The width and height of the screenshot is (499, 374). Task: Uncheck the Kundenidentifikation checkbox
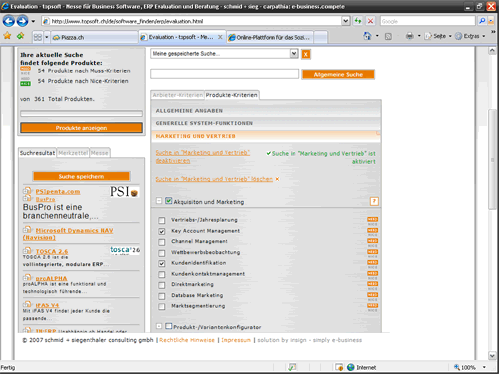(162, 263)
